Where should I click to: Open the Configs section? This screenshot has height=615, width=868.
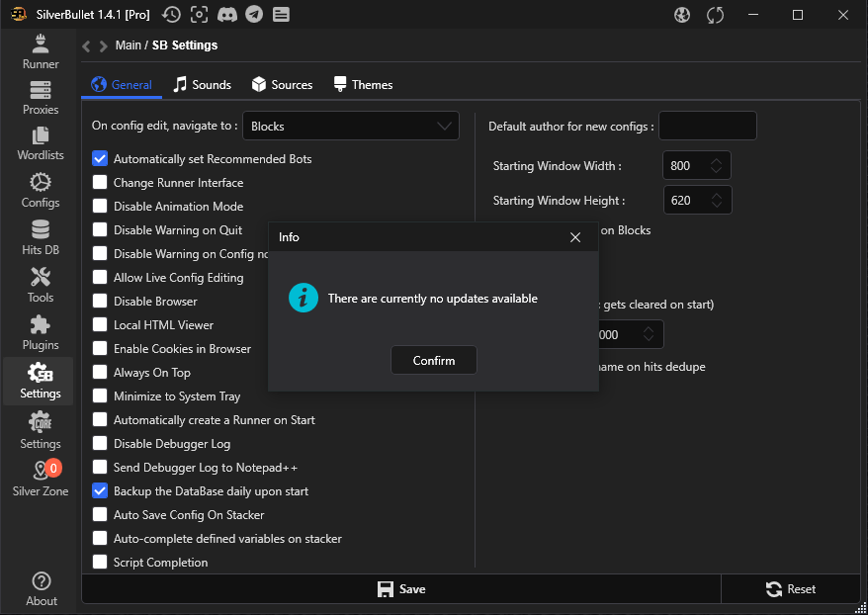pos(41,191)
